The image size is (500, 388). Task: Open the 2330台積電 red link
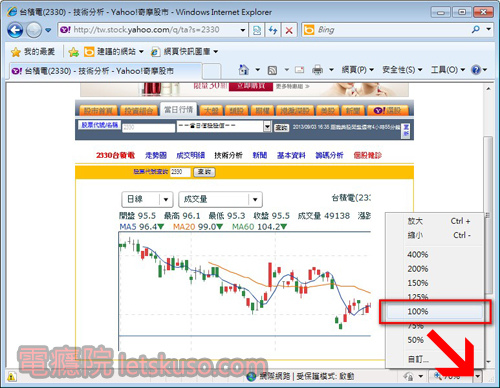coord(115,155)
